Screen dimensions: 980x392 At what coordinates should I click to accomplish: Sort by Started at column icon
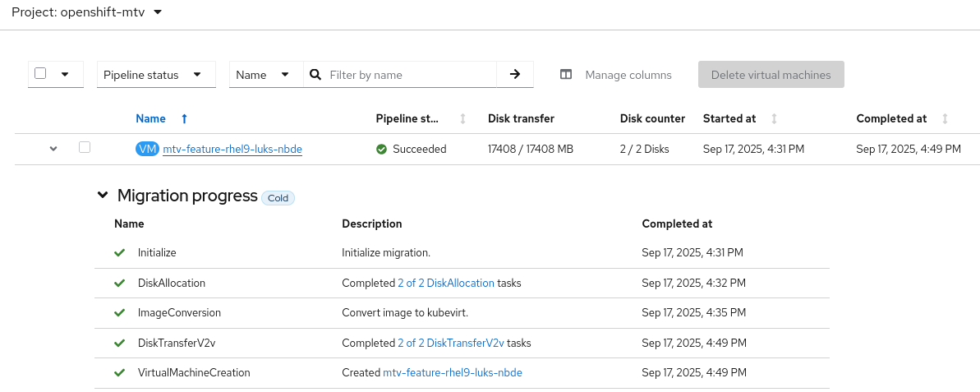click(x=775, y=118)
